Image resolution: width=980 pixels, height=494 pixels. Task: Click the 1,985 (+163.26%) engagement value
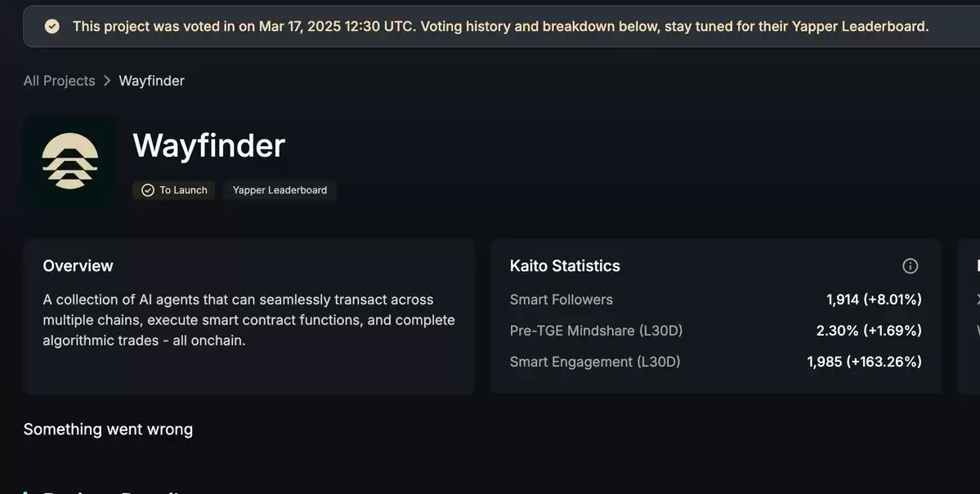865,362
